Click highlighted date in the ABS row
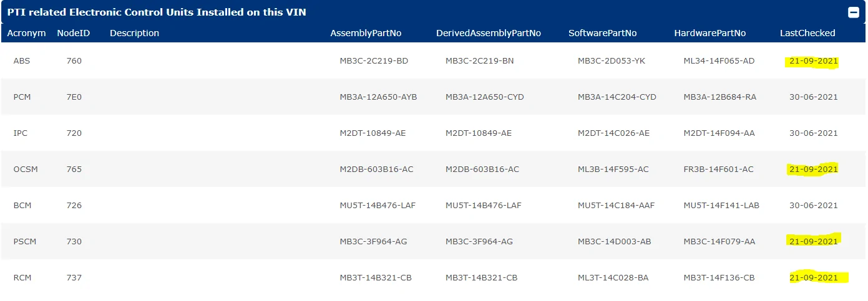Viewport: 868px width, 301px height. click(x=813, y=61)
